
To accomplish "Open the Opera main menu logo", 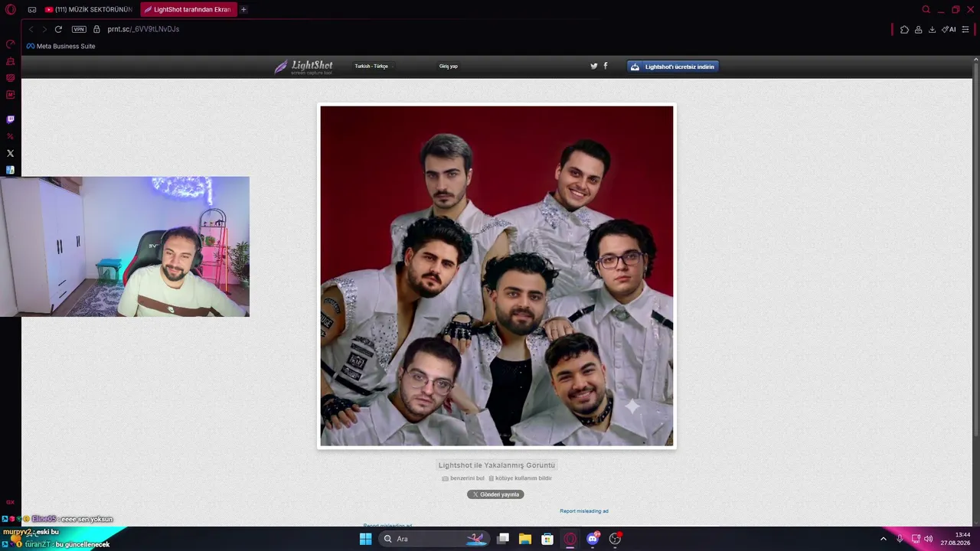I will tap(11, 10).
